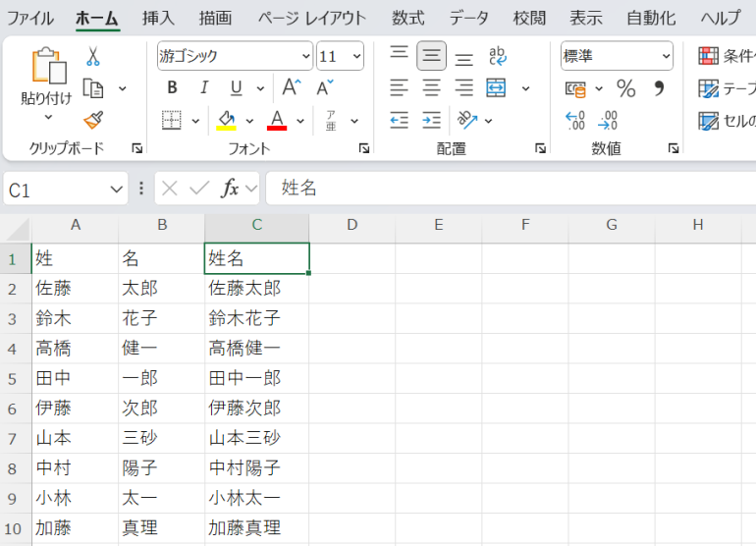Click the Copy icon

(93, 88)
